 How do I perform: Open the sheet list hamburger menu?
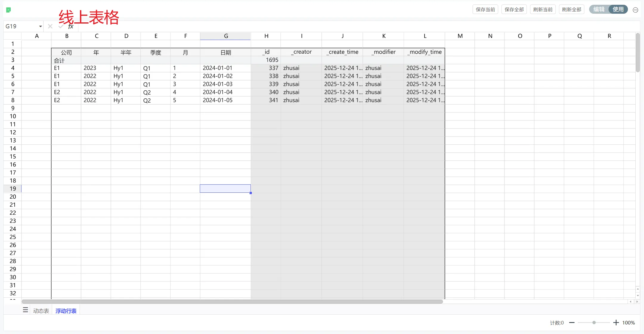[25, 310]
